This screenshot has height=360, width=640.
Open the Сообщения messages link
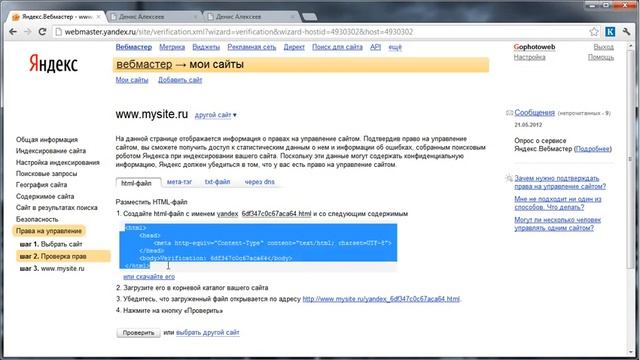pos(534,113)
